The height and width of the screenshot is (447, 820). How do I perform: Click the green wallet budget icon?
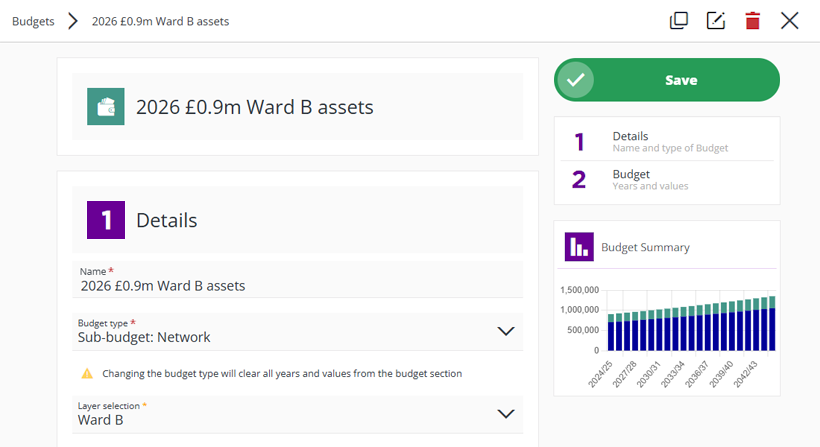pyautogui.click(x=106, y=107)
